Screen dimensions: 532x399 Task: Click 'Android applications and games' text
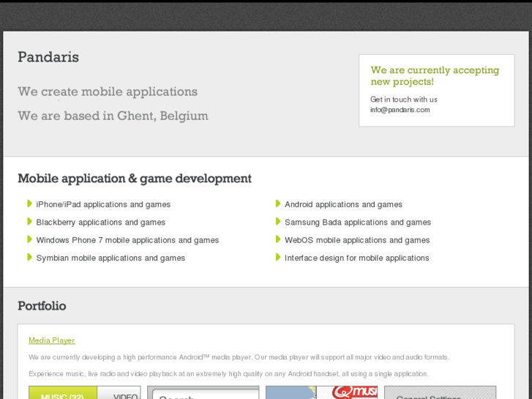click(343, 204)
